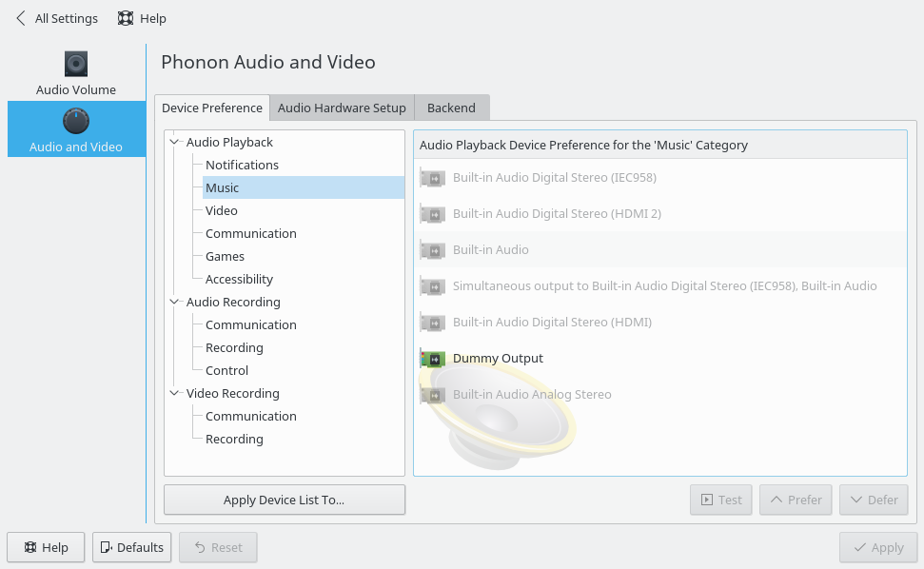Viewport: 924px width, 569px height.
Task: Click the icon beside Simultaneous output device
Action: click(433, 286)
